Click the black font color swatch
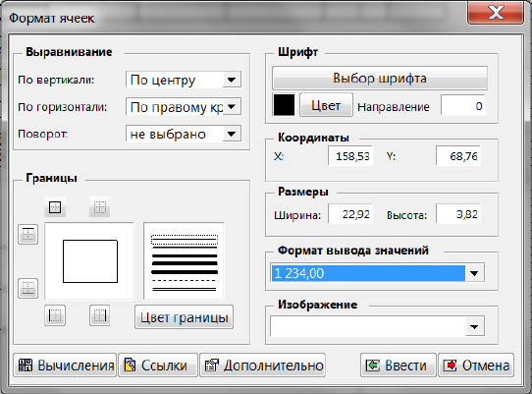Image resolution: width=532 pixels, height=394 pixels. pyautogui.click(x=284, y=105)
